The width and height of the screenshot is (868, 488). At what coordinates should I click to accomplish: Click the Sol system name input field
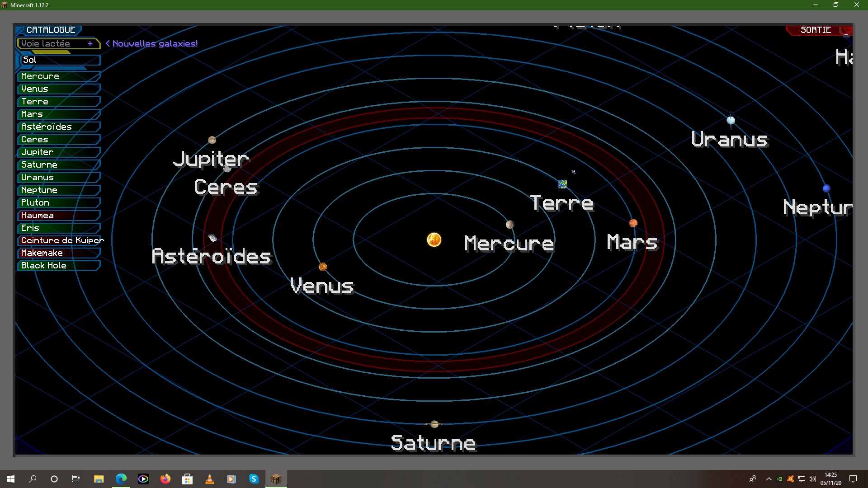coord(59,59)
